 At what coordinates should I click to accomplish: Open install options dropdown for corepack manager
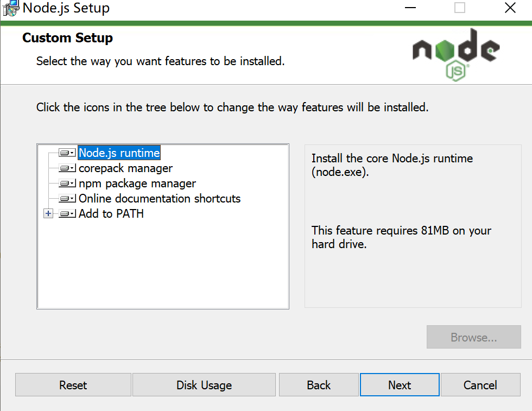(x=72, y=168)
